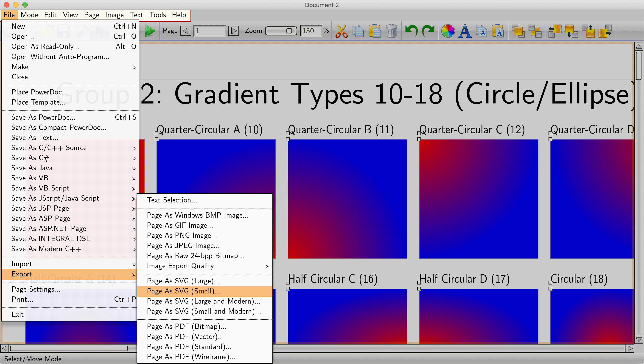Choose Place Template entry
Viewport: 644px width, 364px height.
point(70,102)
